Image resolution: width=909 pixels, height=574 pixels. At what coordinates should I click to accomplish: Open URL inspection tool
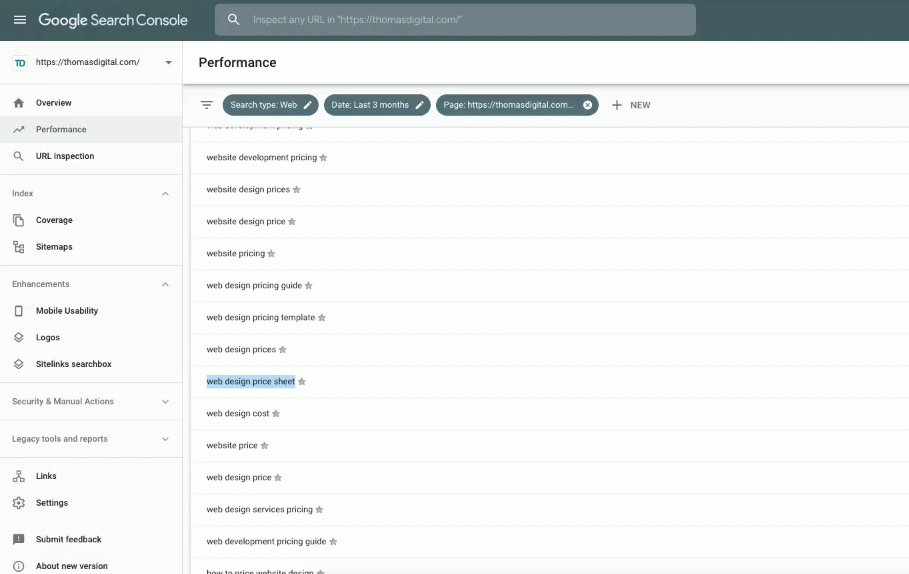point(65,156)
